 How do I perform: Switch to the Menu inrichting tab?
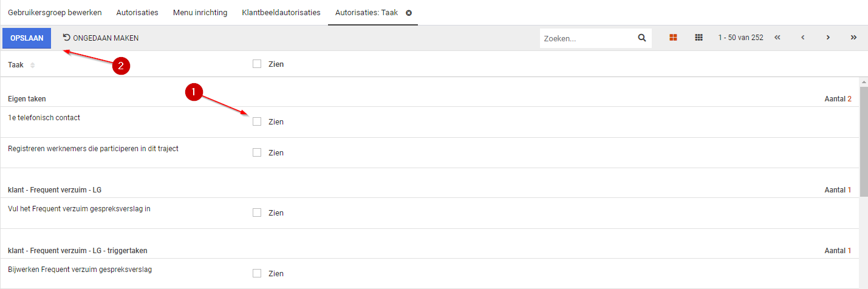(x=200, y=13)
